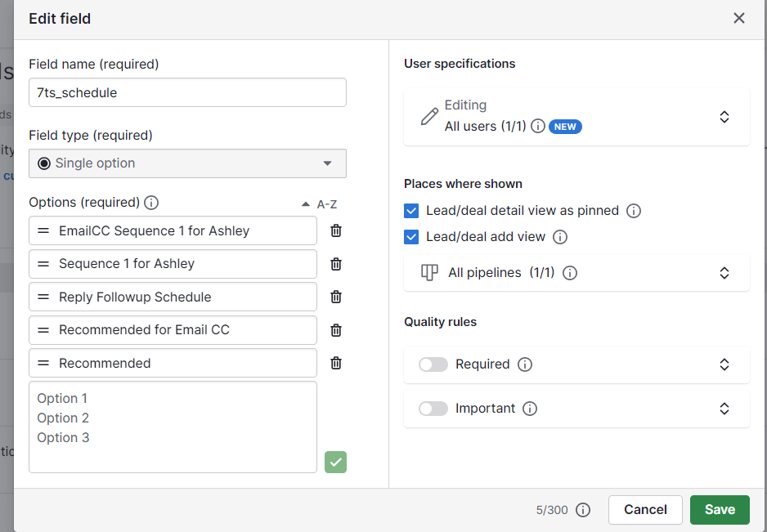Click the new options text area
The image size is (767, 532).
click(x=173, y=427)
